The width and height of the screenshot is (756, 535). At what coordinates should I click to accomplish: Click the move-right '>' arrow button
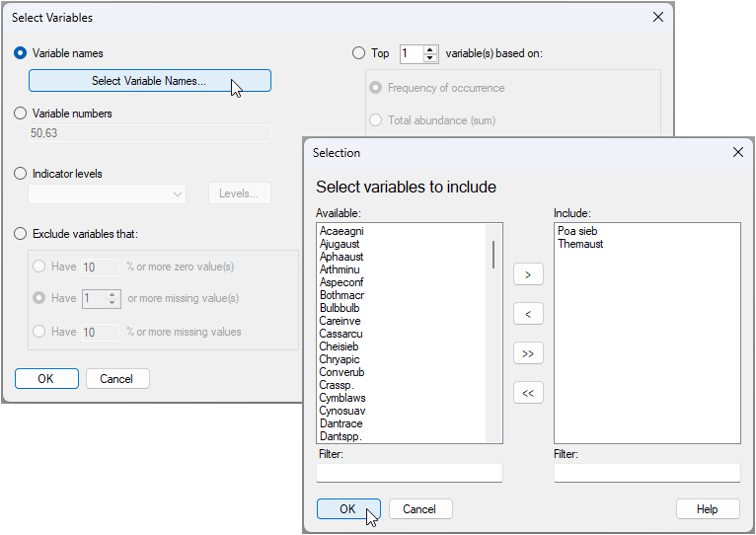528,274
